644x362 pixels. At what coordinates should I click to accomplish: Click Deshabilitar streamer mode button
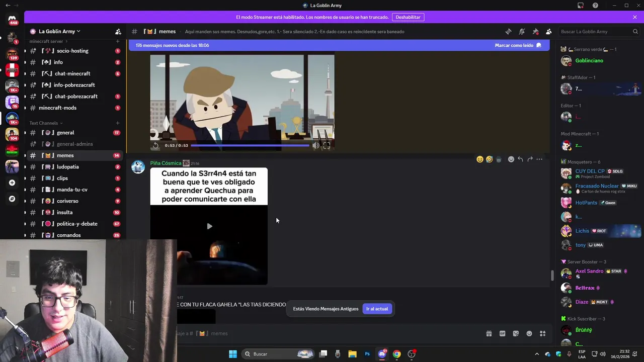pyautogui.click(x=408, y=17)
